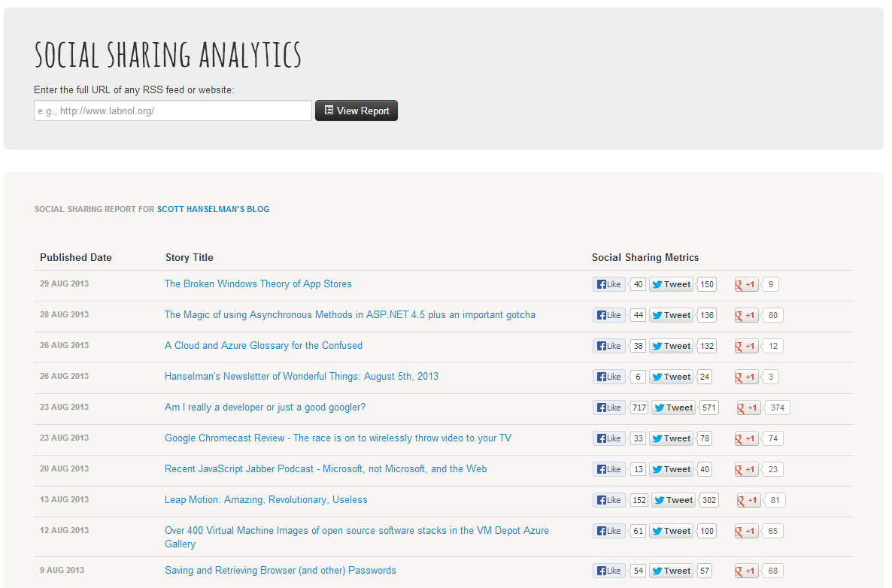Like the 400 Virtual Machine Images story
Screen dimensions: 892x588
[608, 531]
